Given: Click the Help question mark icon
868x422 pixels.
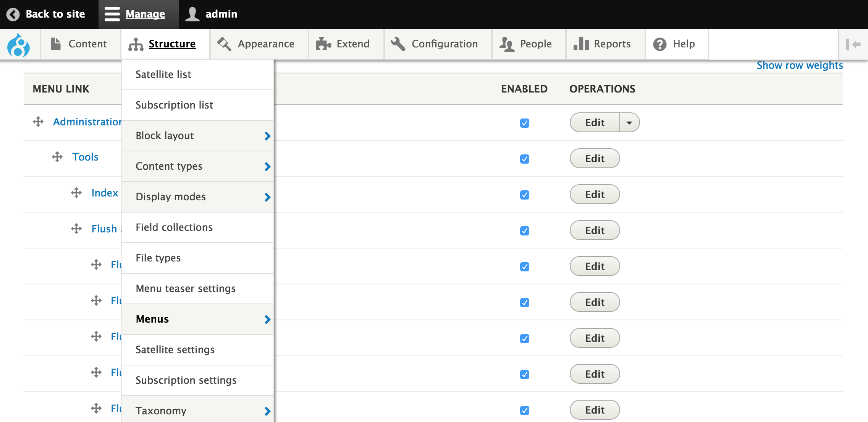Looking at the screenshot, I should click(x=659, y=44).
